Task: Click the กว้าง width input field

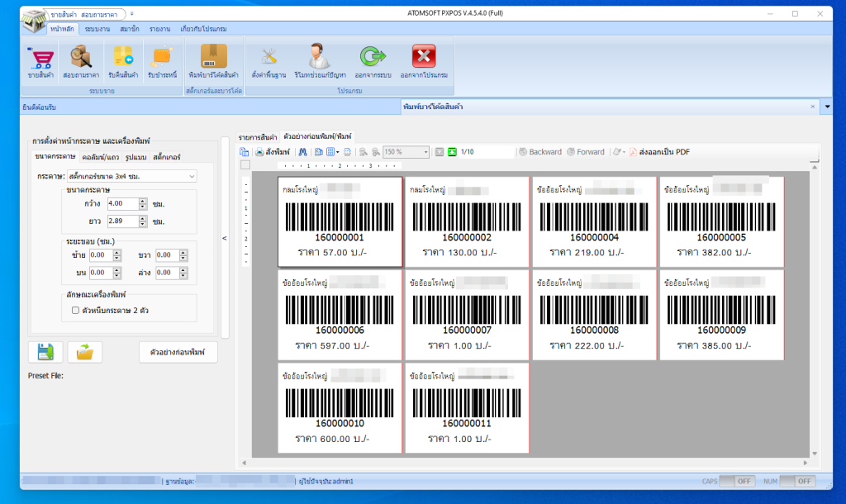Action: tap(121, 203)
